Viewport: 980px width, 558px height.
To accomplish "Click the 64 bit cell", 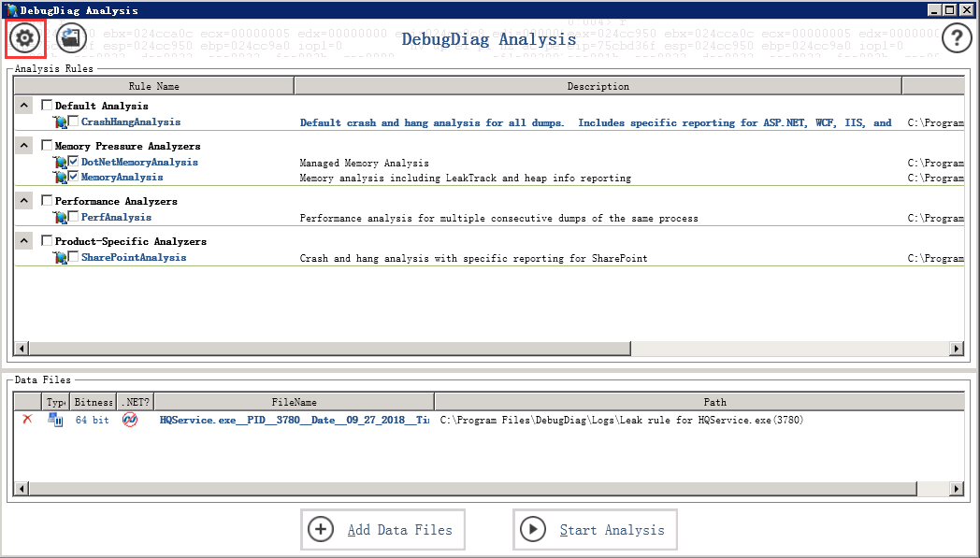I will coord(92,420).
